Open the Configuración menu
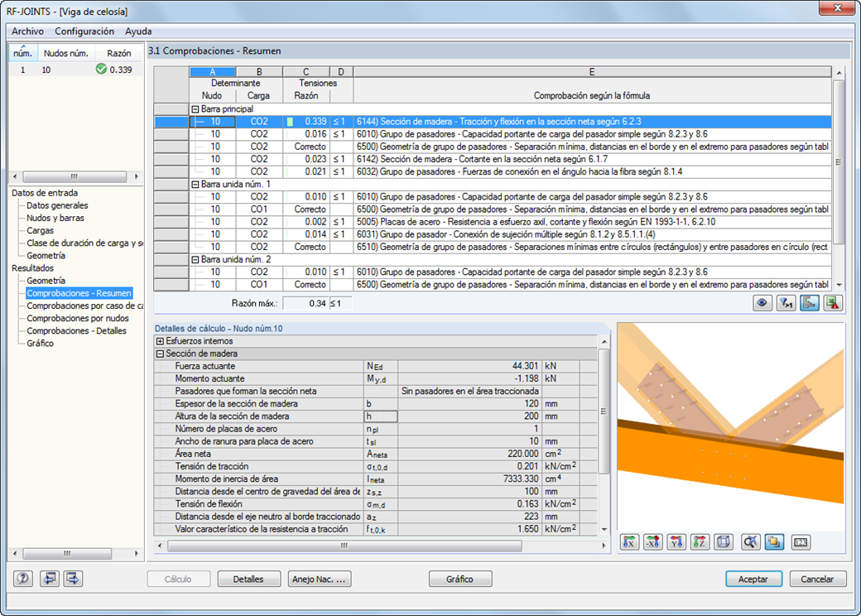Viewport: 861px width, 616px height. pyautogui.click(x=84, y=31)
